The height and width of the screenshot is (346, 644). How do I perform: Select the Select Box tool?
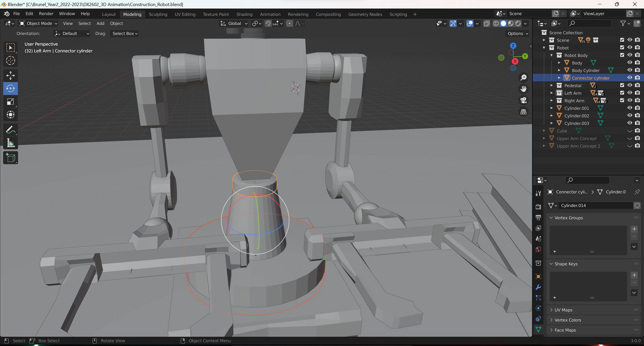[x=11, y=48]
